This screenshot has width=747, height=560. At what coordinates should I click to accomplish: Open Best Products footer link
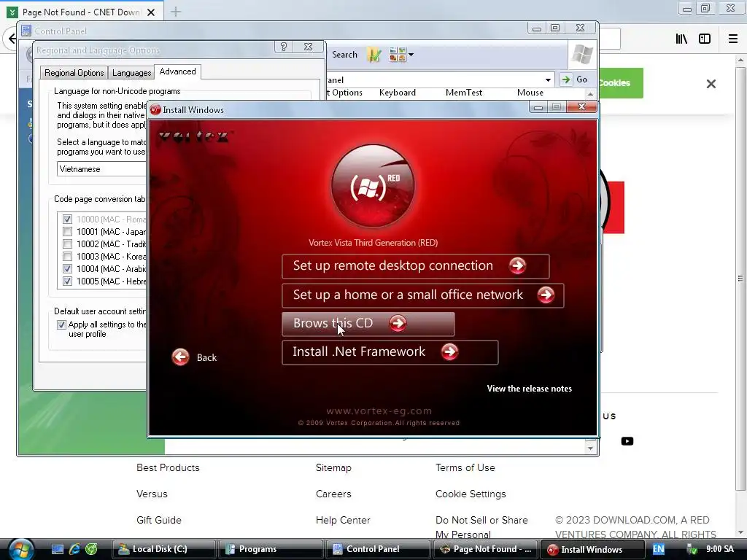click(x=168, y=467)
